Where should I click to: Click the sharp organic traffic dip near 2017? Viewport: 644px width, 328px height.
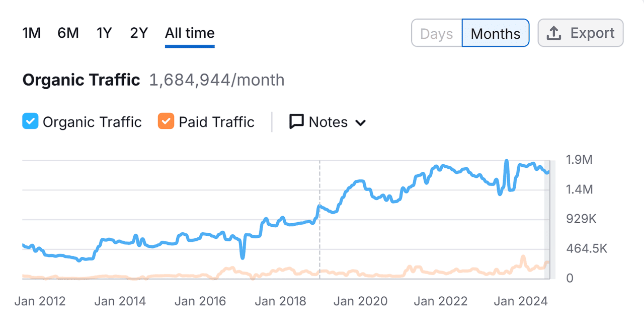pyautogui.click(x=243, y=257)
